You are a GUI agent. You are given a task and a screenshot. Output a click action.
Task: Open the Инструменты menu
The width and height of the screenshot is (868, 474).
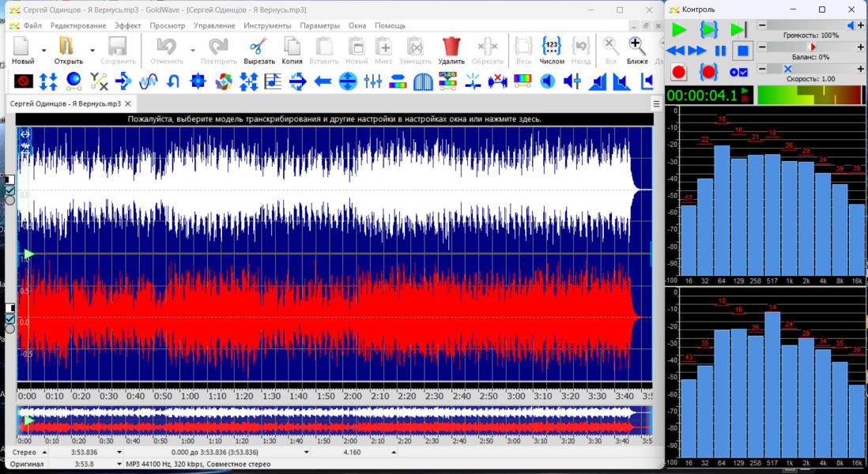[x=267, y=25]
